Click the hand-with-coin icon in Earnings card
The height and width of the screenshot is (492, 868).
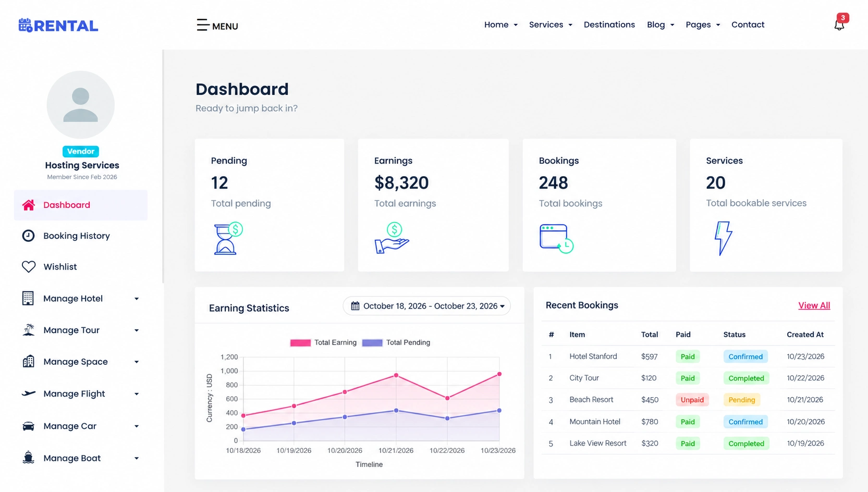(392, 238)
